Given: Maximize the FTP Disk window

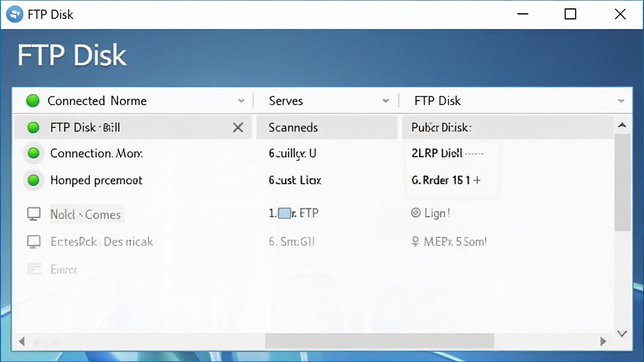Looking at the screenshot, I should pos(570,14).
